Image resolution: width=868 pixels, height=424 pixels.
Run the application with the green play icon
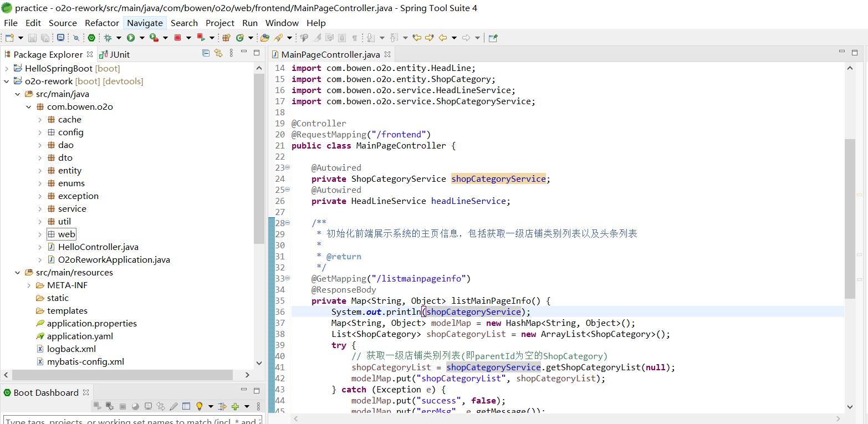point(131,38)
